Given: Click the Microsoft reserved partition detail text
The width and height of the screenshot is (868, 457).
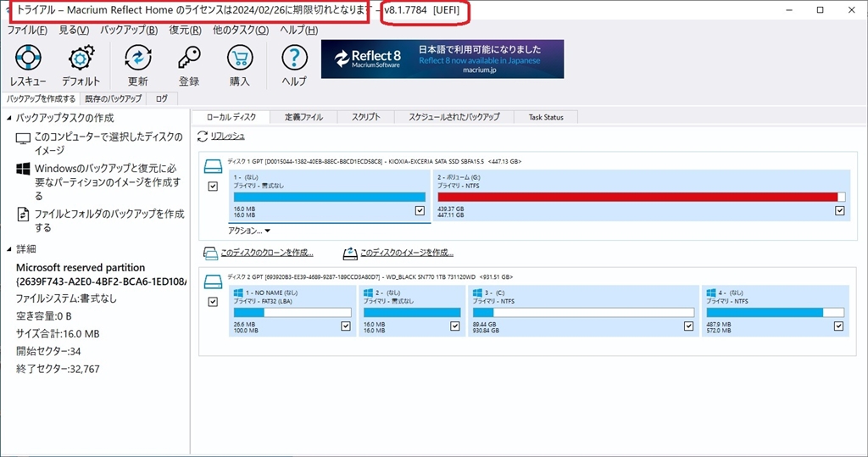Looking at the screenshot, I should click(81, 268).
